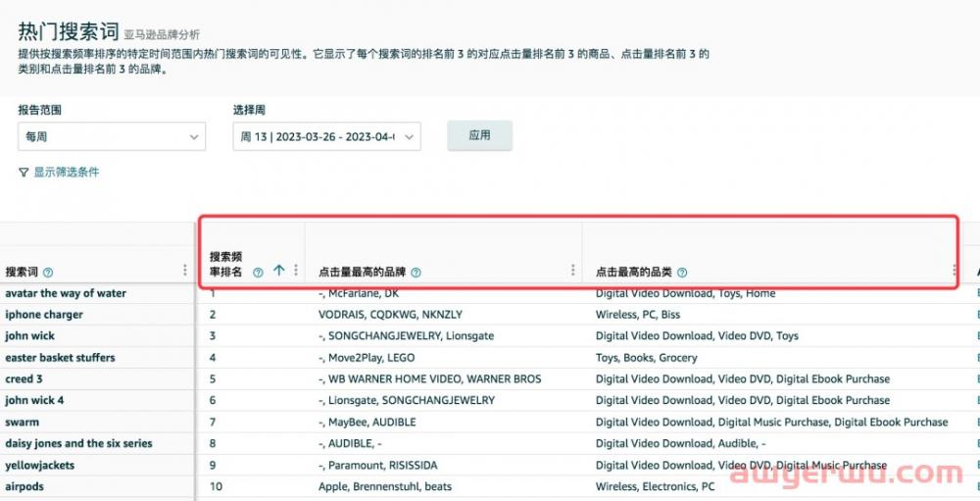Viewport: 980px width, 501px height.
Task: Click category cell Wireless, PC, Biss
Action: (x=638, y=315)
